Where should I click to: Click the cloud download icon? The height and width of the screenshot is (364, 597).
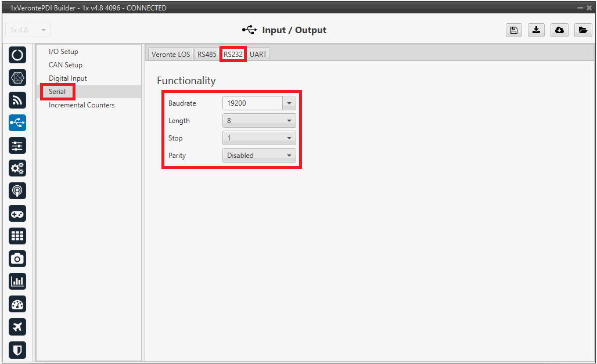(559, 30)
